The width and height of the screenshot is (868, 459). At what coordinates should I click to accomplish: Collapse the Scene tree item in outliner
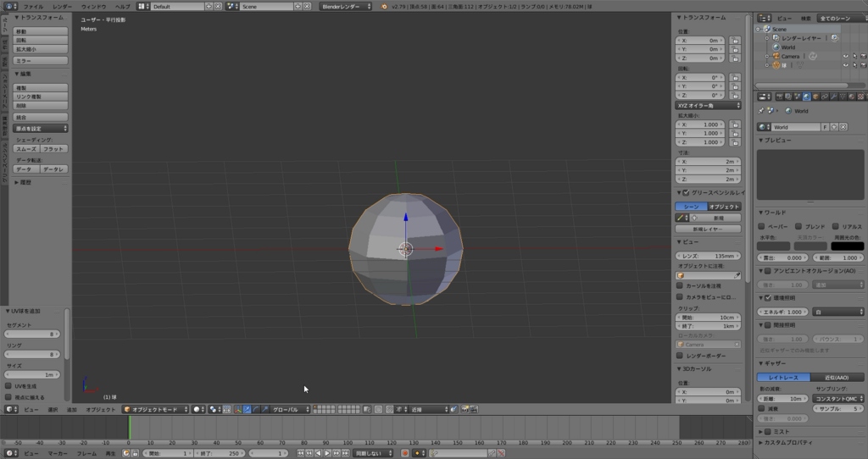759,30
